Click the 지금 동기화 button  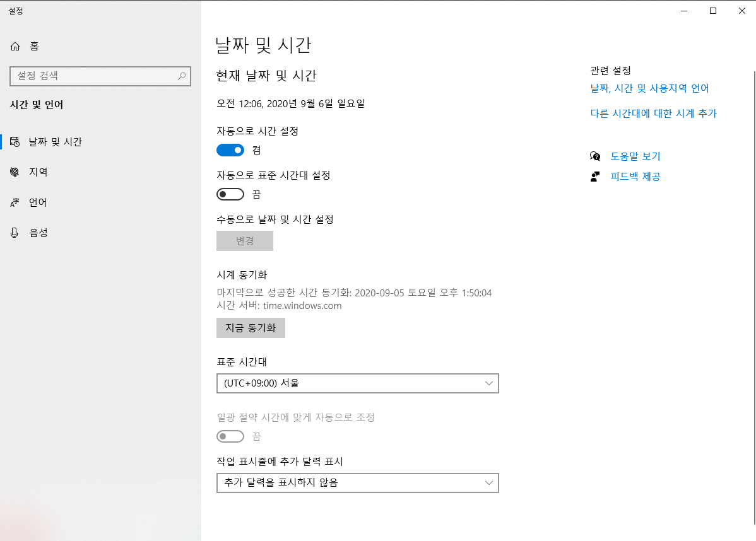tap(251, 328)
